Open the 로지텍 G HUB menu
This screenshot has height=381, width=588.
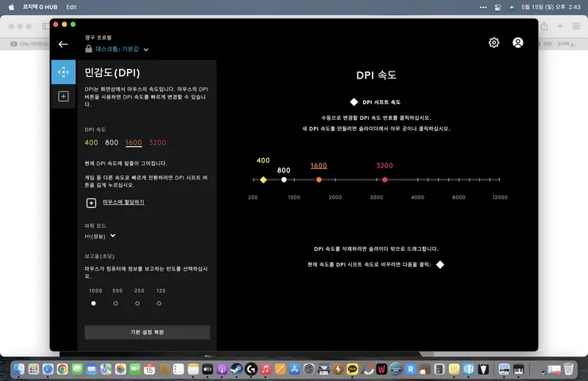point(40,6)
